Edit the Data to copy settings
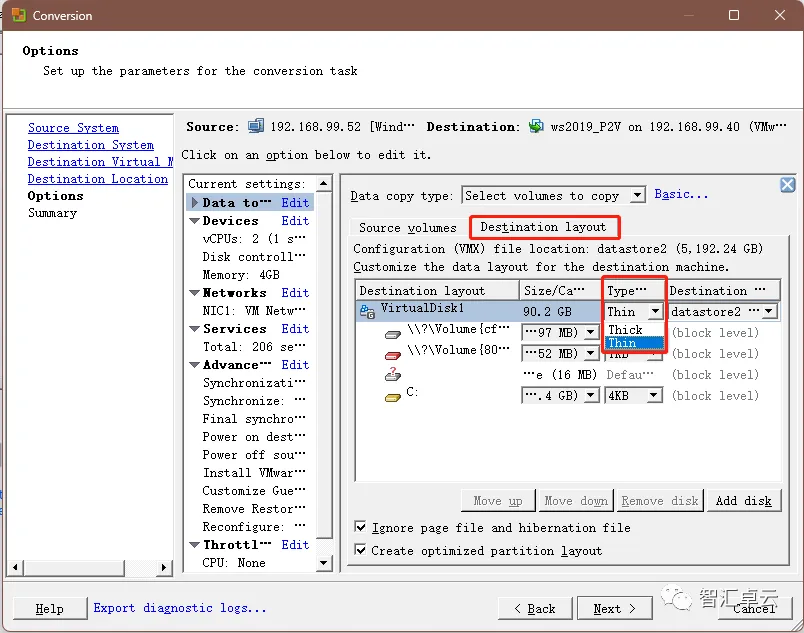804x633 pixels. 295,202
